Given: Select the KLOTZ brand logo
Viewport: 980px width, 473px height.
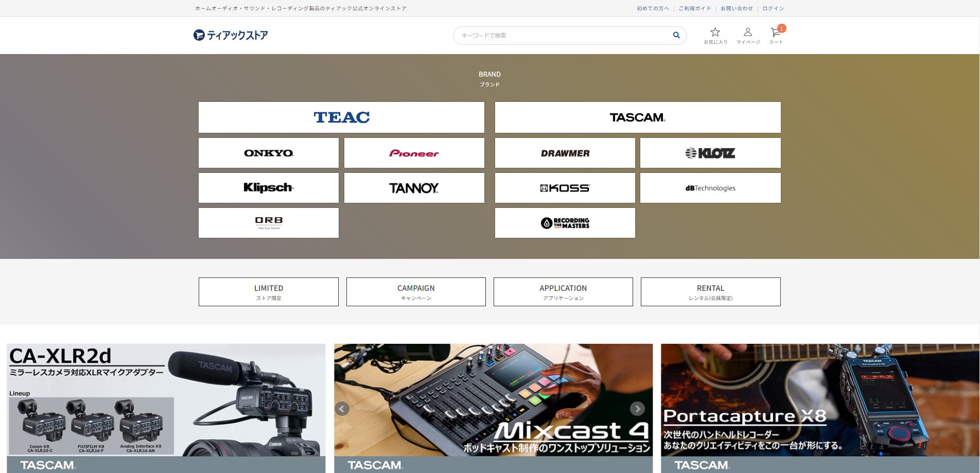Looking at the screenshot, I should coord(710,153).
